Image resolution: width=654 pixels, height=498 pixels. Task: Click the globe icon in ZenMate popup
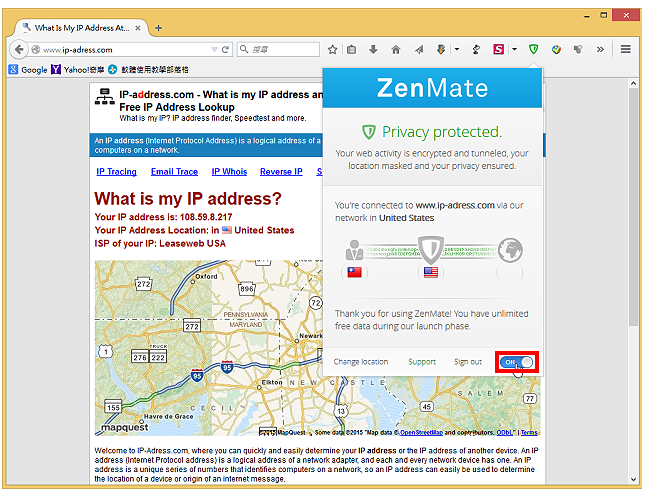[x=510, y=250]
